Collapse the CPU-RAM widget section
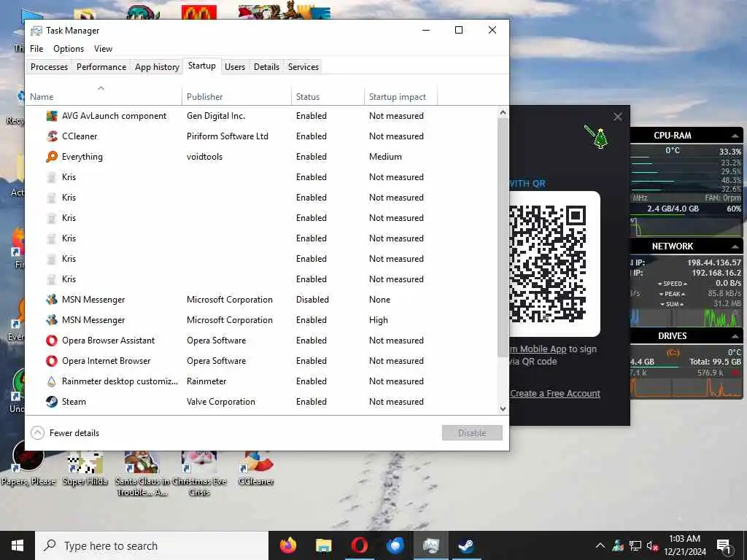 click(x=735, y=136)
